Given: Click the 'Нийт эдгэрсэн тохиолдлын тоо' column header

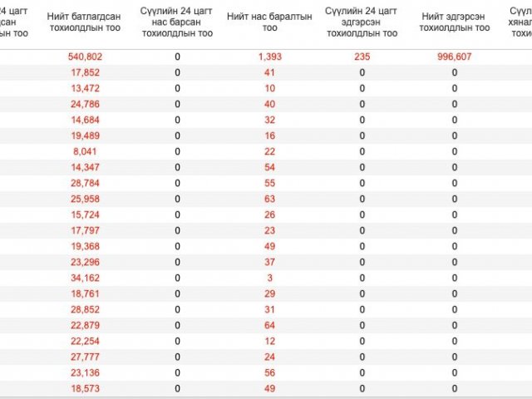Looking at the screenshot, I should coord(454,22).
